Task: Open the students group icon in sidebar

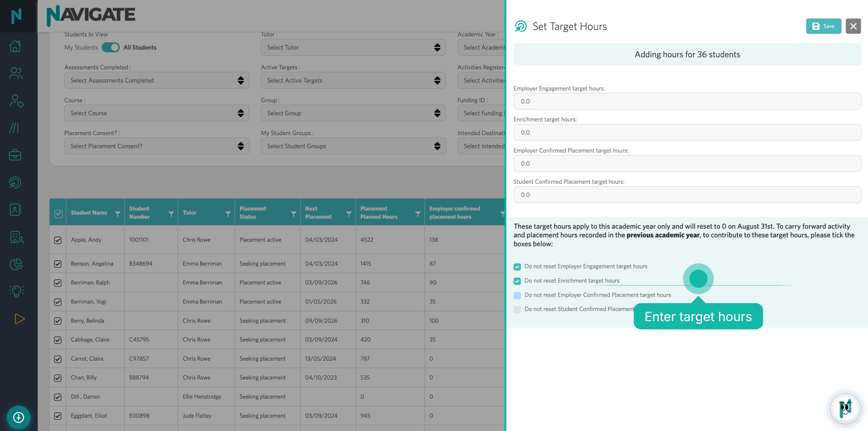Action: pyautogui.click(x=15, y=74)
